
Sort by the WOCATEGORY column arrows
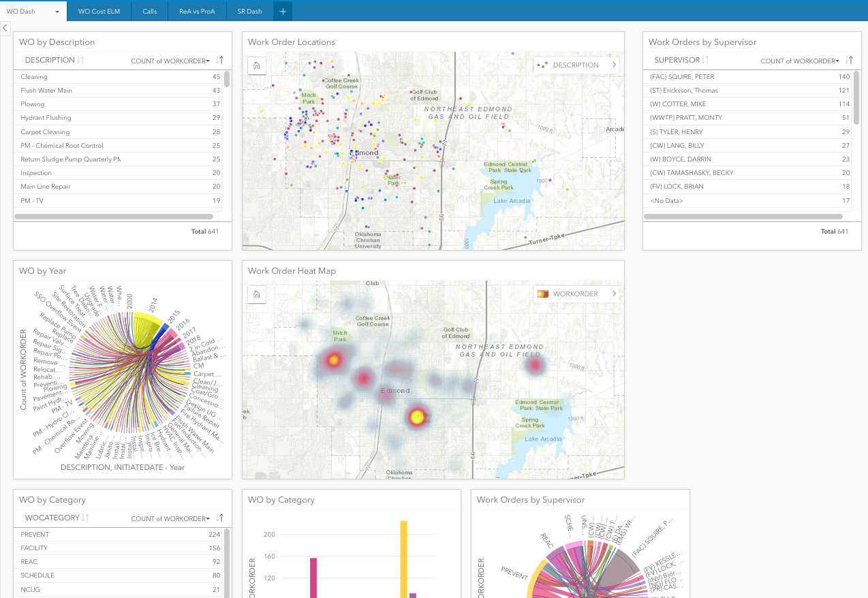[x=85, y=518]
